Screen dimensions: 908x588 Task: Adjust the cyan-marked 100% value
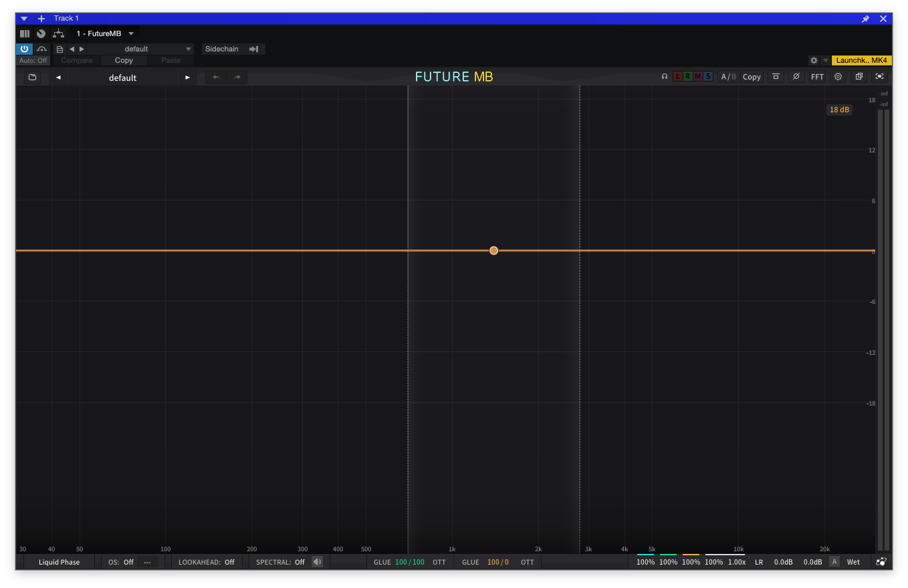(646, 562)
